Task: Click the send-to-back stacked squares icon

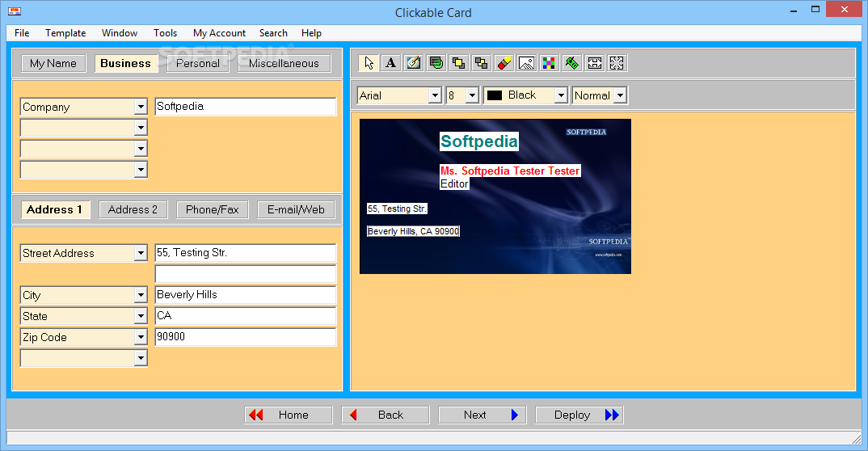Action: coord(481,63)
